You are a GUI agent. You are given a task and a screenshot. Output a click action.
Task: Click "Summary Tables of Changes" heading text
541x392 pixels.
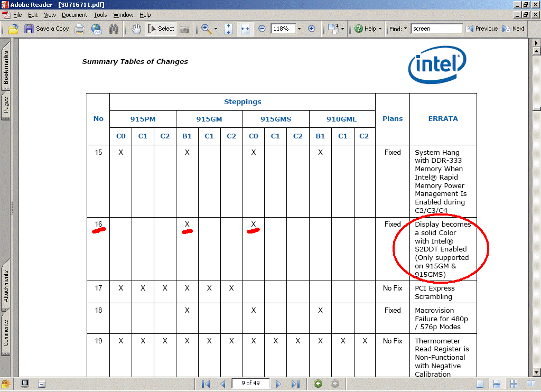(135, 61)
